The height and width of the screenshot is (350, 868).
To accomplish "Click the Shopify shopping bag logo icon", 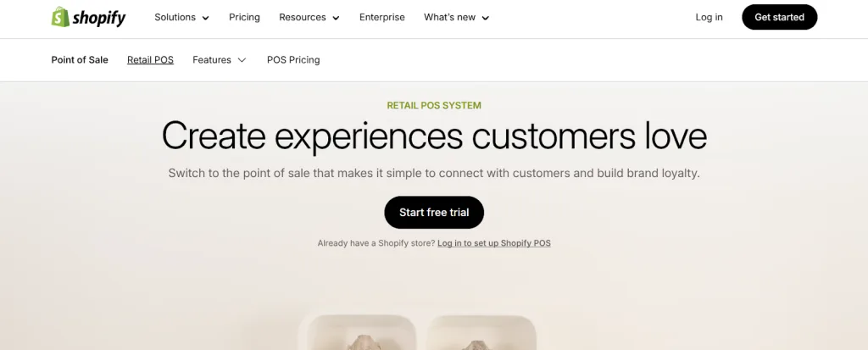I will pos(60,17).
